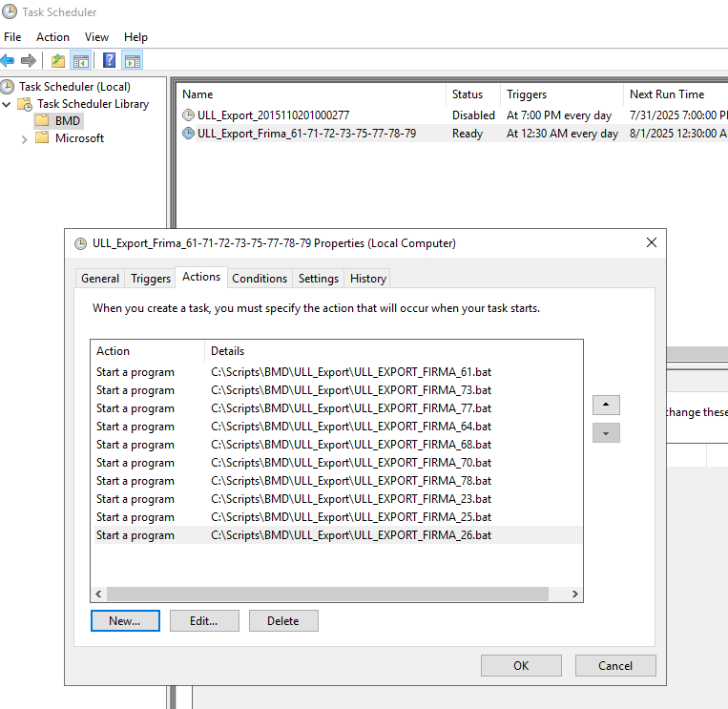Click the Disabled status cell
Image resolution: width=728 pixels, height=709 pixels.
(473, 115)
